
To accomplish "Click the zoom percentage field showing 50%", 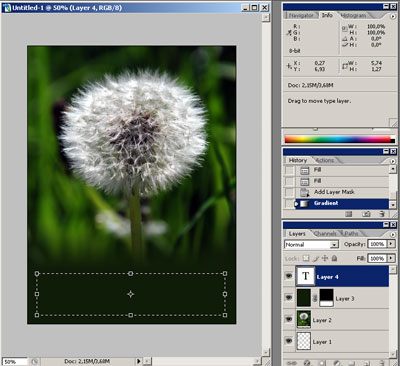I will tap(15, 361).
